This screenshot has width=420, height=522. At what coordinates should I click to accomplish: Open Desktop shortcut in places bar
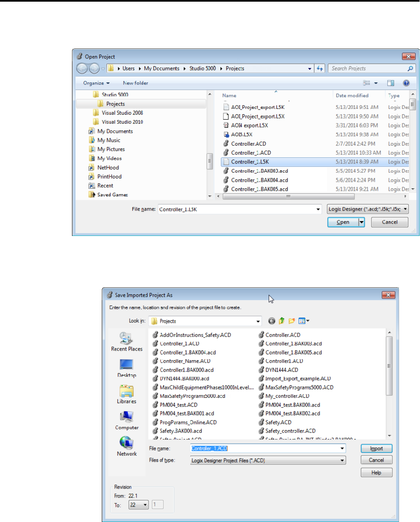127,368
